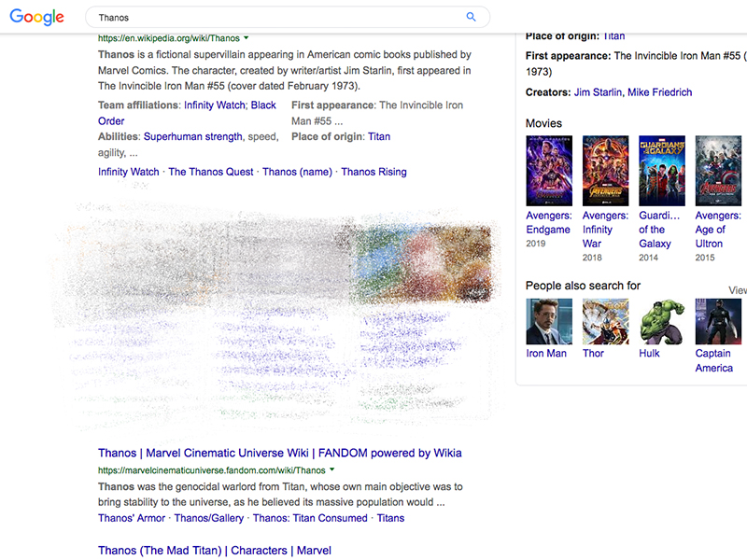Click the Jim Starlin creator link
Viewport: 747px width, 560px height.
click(x=598, y=92)
